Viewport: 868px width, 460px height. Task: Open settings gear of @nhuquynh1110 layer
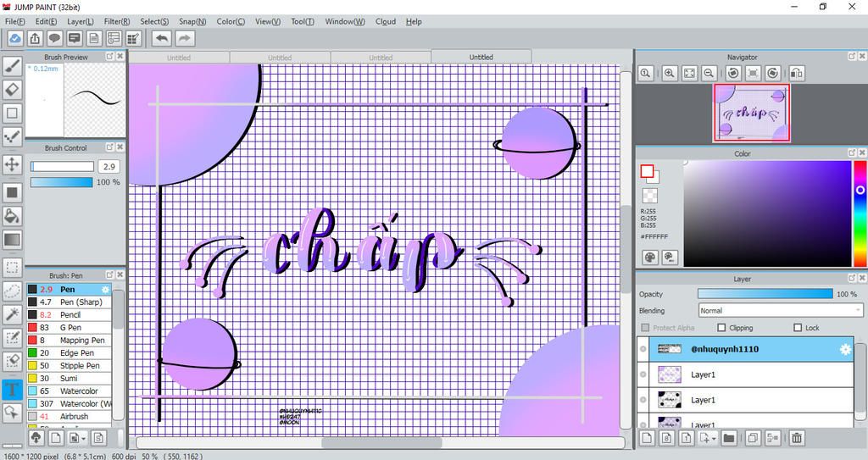click(x=845, y=349)
